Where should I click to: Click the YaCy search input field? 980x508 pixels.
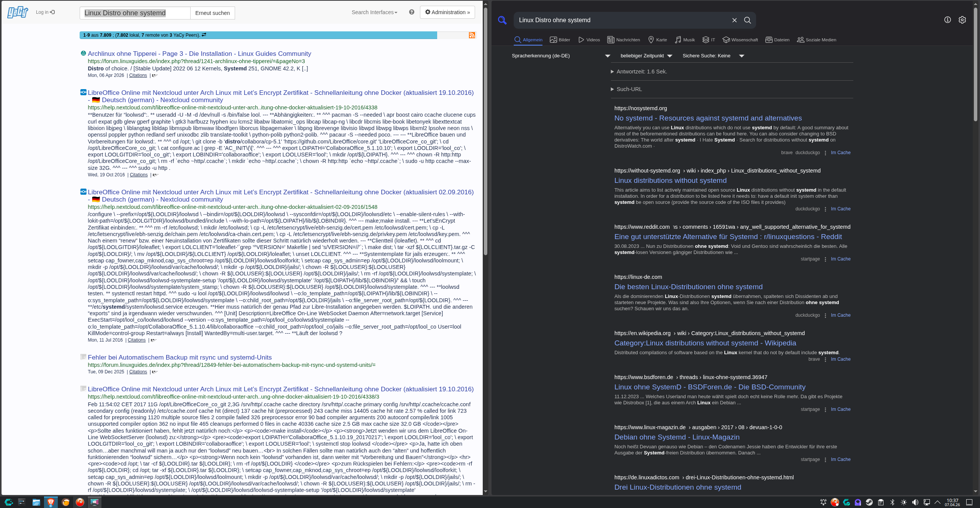click(135, 13)
